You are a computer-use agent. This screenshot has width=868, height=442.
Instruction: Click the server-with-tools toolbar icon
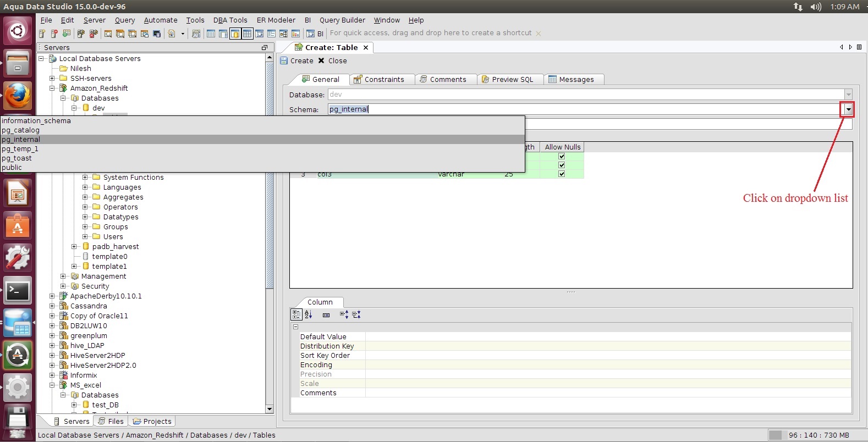[x=81, y=34]
